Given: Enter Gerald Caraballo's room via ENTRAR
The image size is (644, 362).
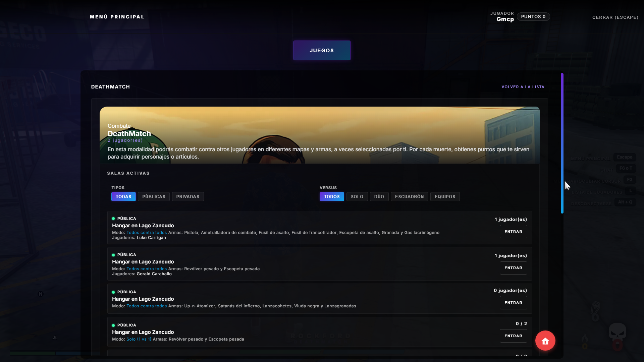Looking at the screenshot, I should click(x=513, y=268).
